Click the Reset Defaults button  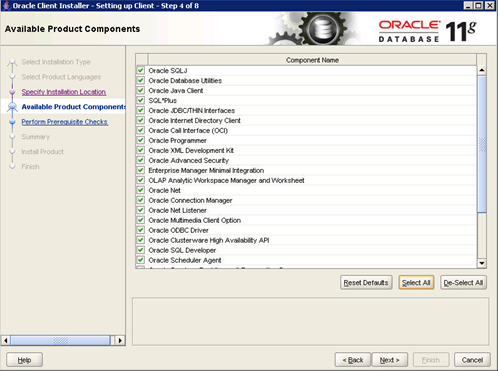coord(366,283)
